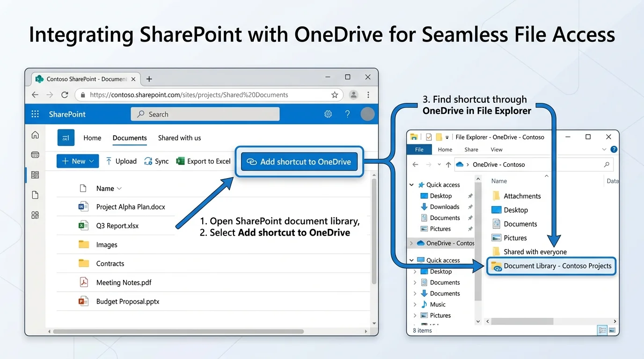Click the home icon in SharePoint's left rail
The image size is (644, 359).
[35, 135]
